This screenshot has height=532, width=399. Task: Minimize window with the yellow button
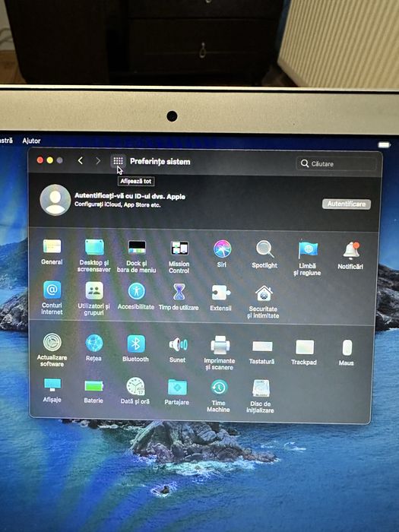click(x=50, y=160)
